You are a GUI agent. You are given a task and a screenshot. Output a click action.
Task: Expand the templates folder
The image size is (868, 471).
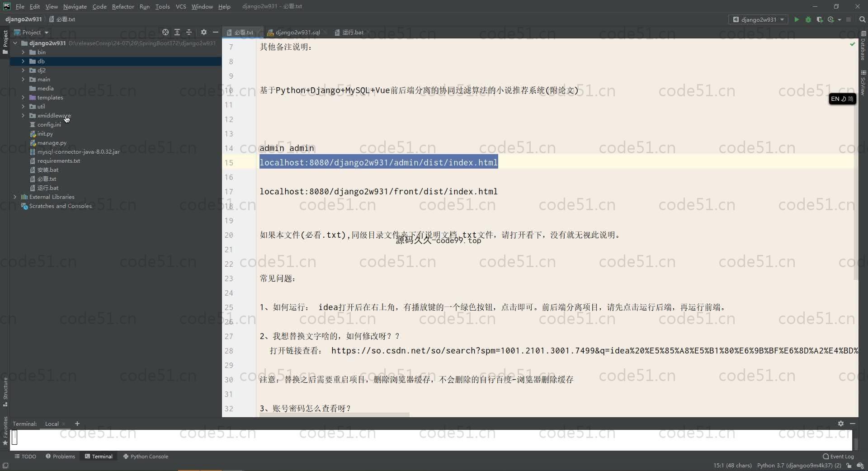[23, 98]
